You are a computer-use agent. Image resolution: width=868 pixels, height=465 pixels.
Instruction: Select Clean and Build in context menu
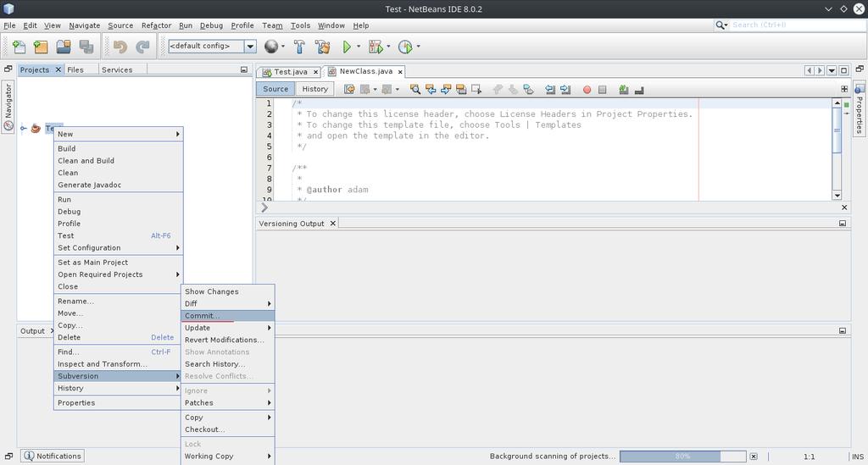[x=119, y=161]
